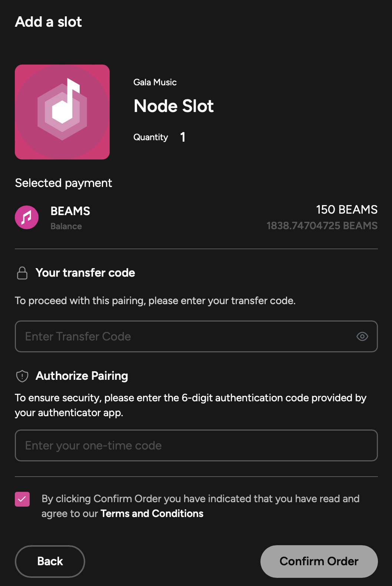Click the 150 BEAMS price
Screen dimensions: 392x586
(x=347, y=210)
